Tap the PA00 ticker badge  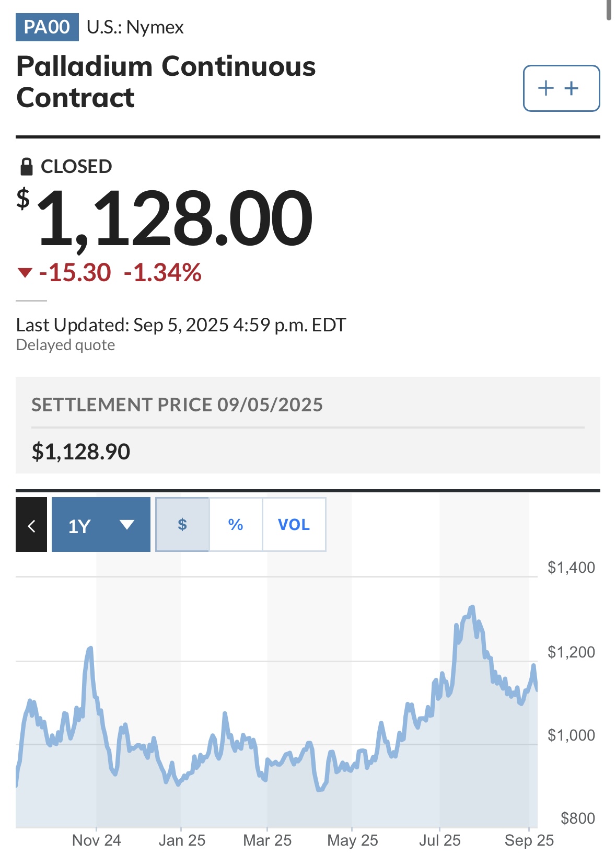47,27
